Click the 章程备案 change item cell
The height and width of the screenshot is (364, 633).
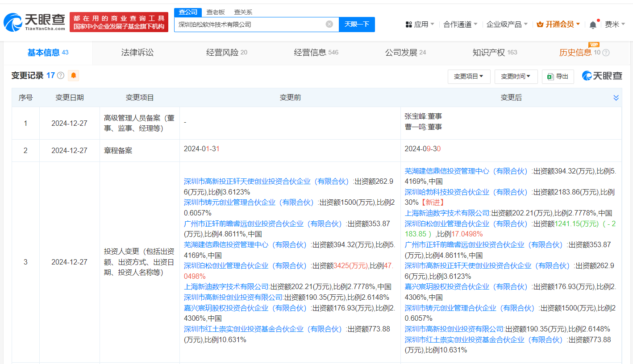click(x=139, y=150)
